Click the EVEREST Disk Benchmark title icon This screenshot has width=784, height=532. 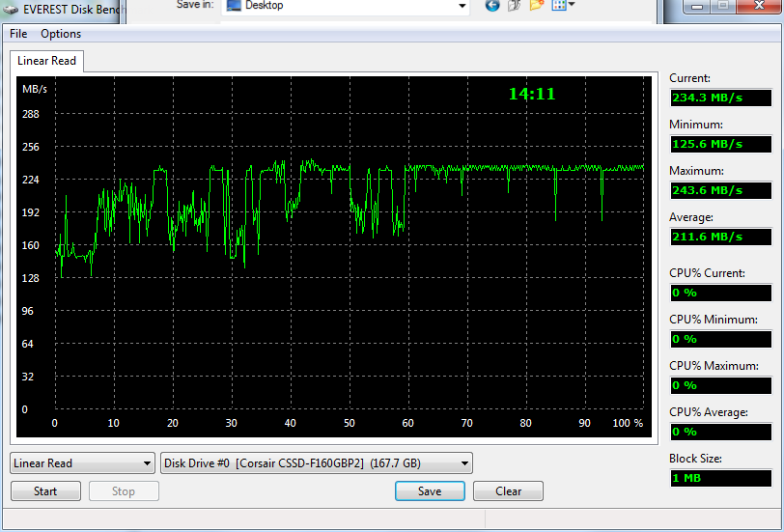tap(11, 10)
